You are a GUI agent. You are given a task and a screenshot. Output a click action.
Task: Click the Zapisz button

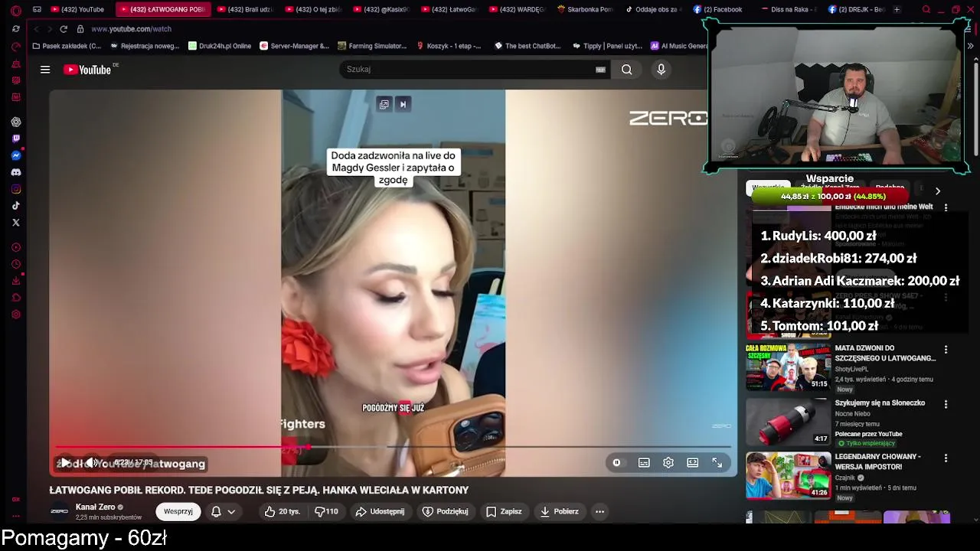click(504, 511)
